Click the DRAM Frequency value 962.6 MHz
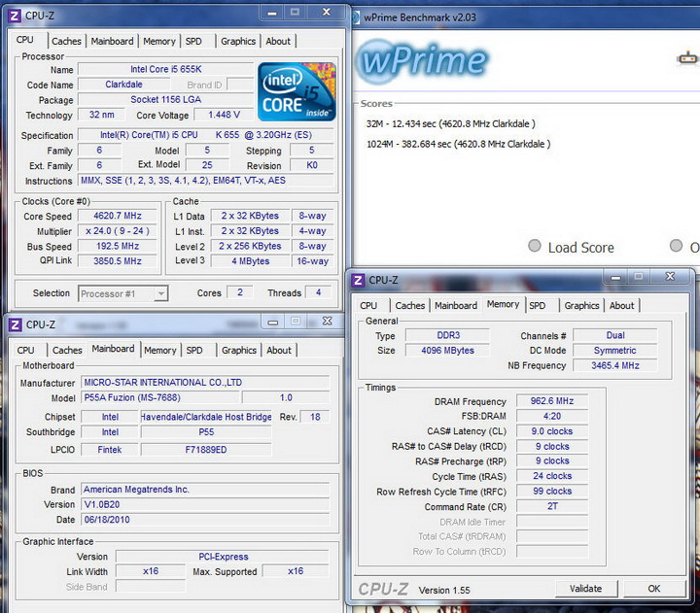The height and width of the screenshot is (613, 700). point(552,401)
